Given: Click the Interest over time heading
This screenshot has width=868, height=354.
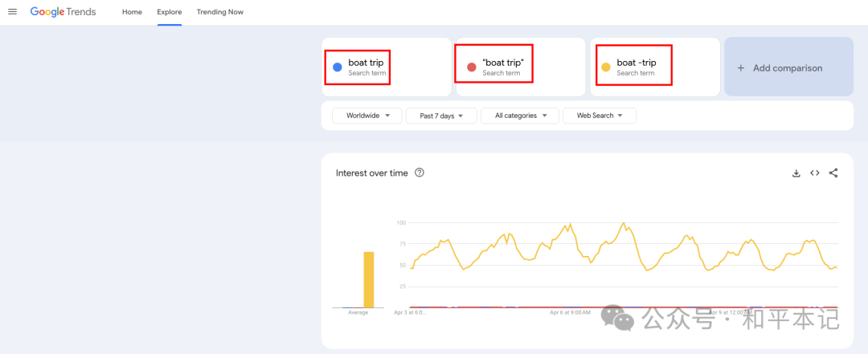Looking at the screenshot, I should point(372,173).
